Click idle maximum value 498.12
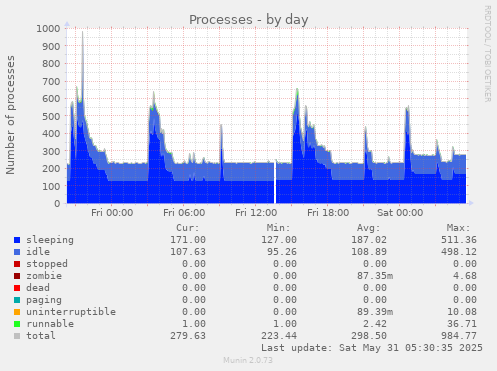Image resolution: width=497 pixels, height=371 pixels. [x=459, y=252]
